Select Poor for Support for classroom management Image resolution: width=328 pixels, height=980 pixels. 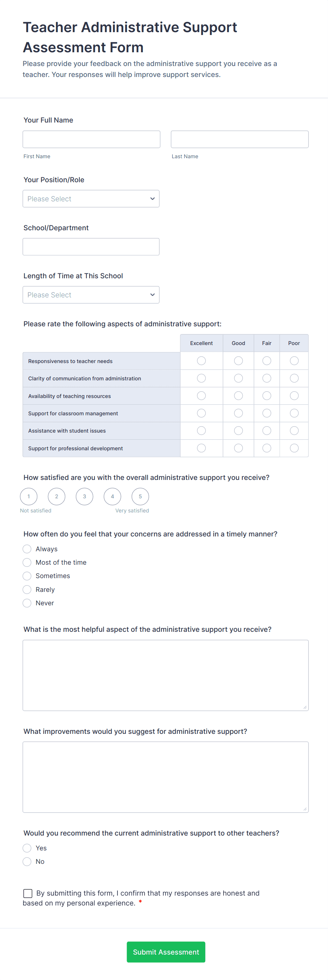(294, 413)
